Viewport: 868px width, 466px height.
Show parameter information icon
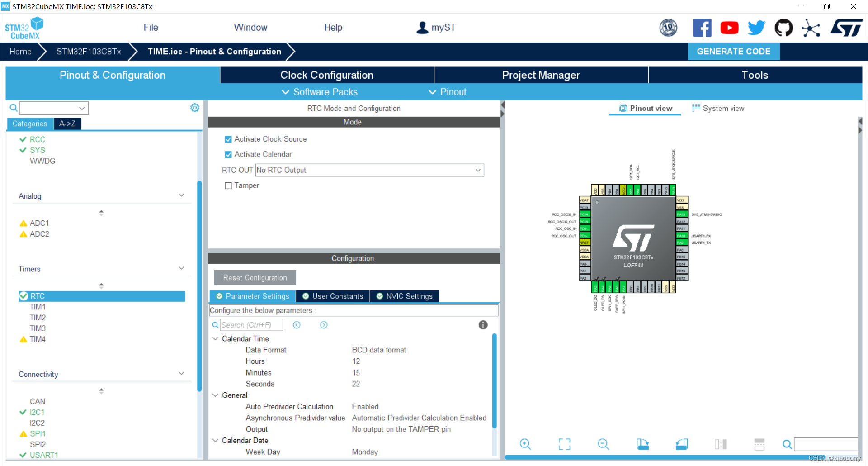click(483, 325)
